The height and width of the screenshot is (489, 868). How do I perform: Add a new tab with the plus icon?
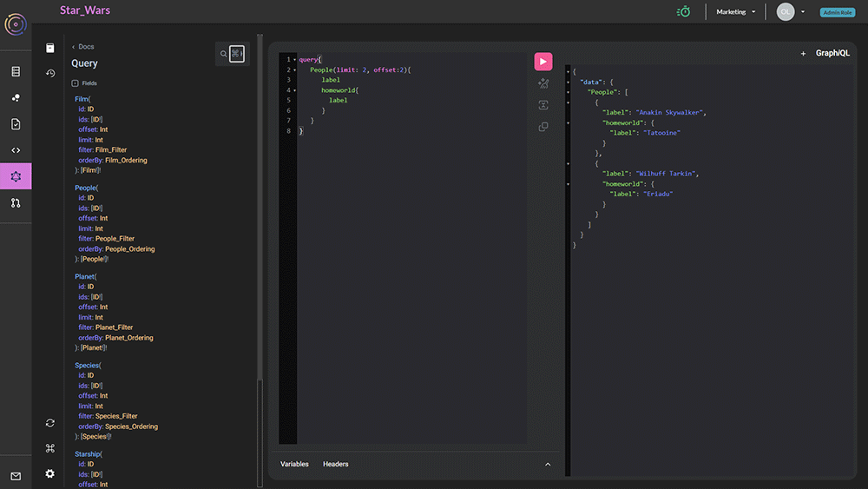(x=803, y=54)
